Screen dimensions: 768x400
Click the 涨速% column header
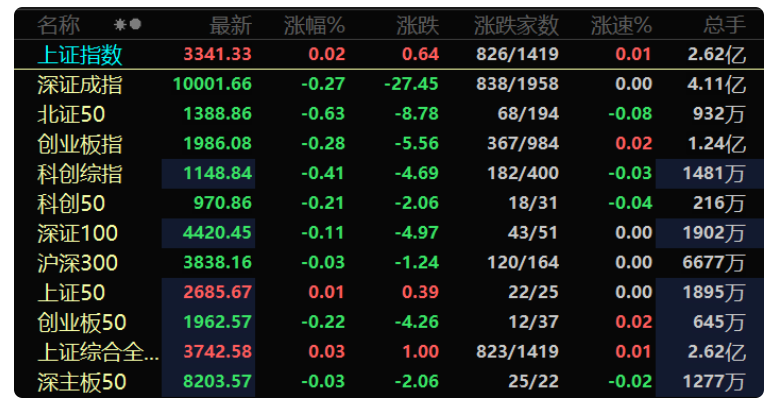pyautogui.click(x=621, y=25)
